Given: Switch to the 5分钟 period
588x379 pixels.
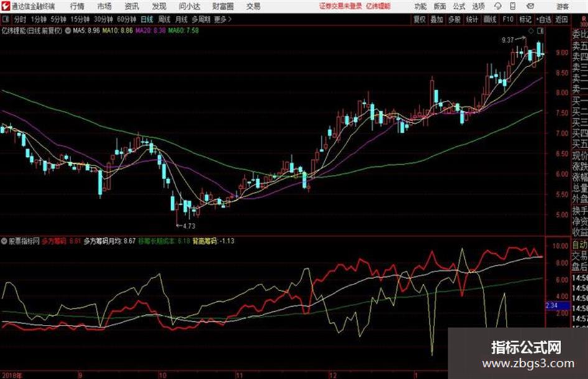Looking at the screenshot, I should [58, 19].
